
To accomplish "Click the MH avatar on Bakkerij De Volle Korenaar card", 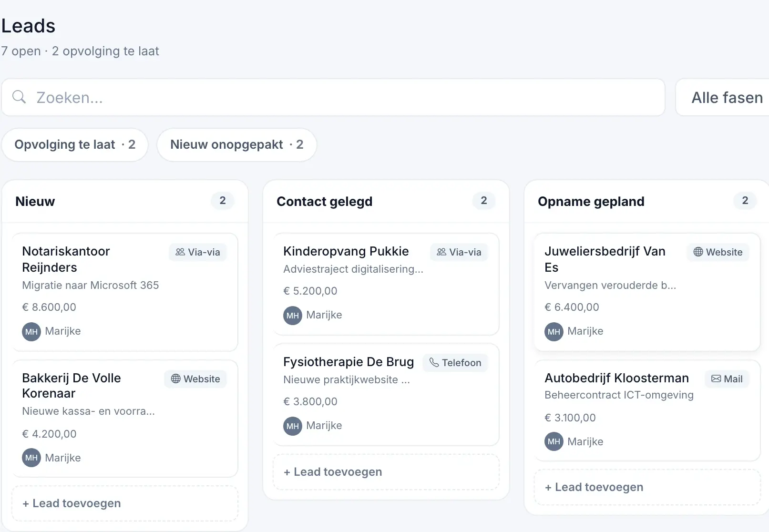I will pos(31,458).
